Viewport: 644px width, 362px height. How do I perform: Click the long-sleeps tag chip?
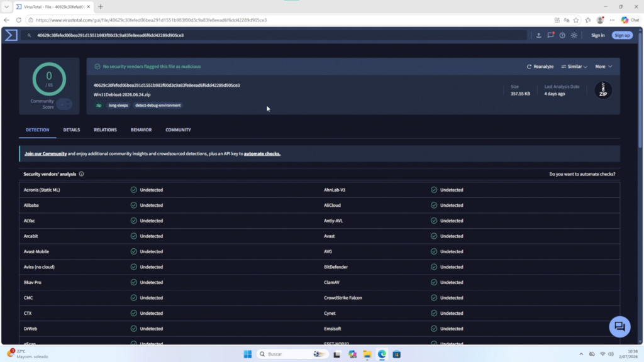coord(118,106)
